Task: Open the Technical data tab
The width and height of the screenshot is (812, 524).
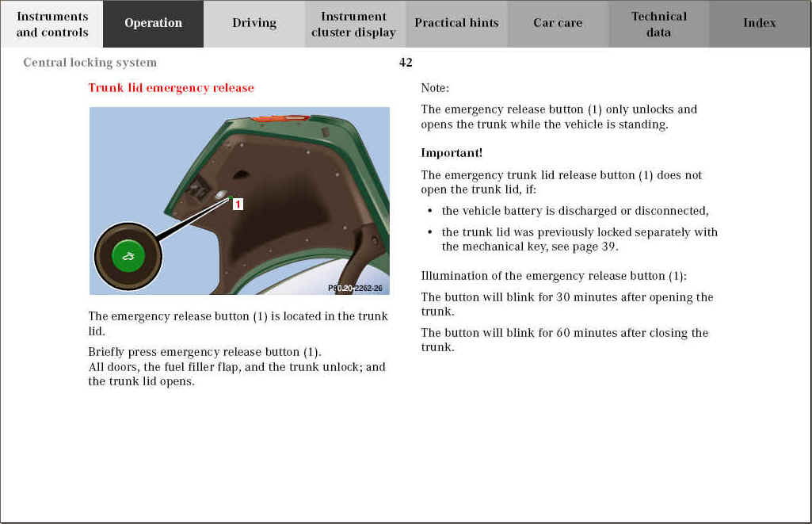Action: (658, 24)
